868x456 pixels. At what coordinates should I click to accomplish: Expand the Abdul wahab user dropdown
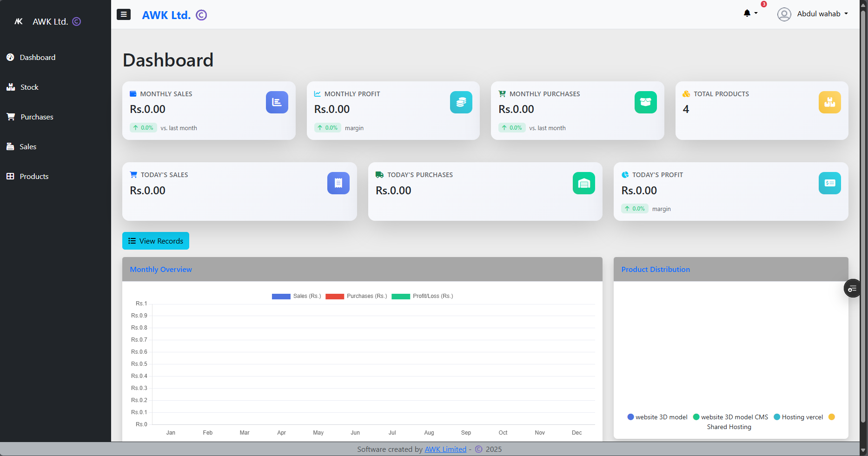822,14
